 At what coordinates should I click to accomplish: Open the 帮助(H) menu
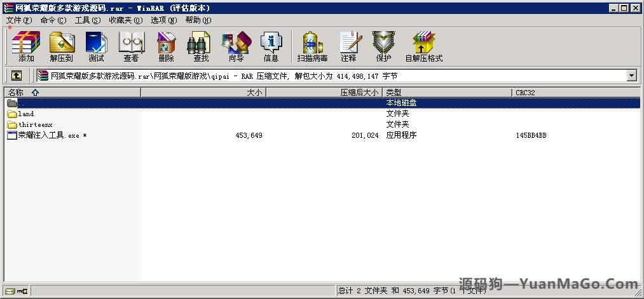point(198,20)
